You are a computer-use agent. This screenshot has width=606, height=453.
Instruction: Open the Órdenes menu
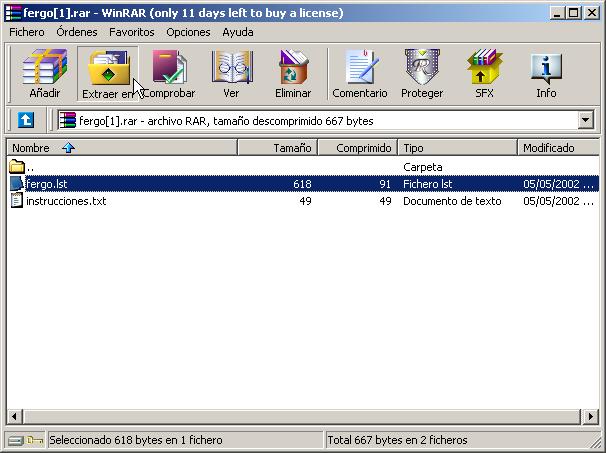[x=77, y=32]
